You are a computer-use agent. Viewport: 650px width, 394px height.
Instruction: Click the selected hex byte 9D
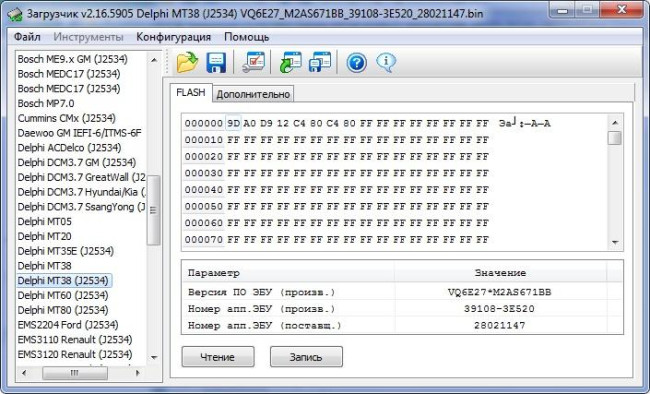tap(233, 124)
